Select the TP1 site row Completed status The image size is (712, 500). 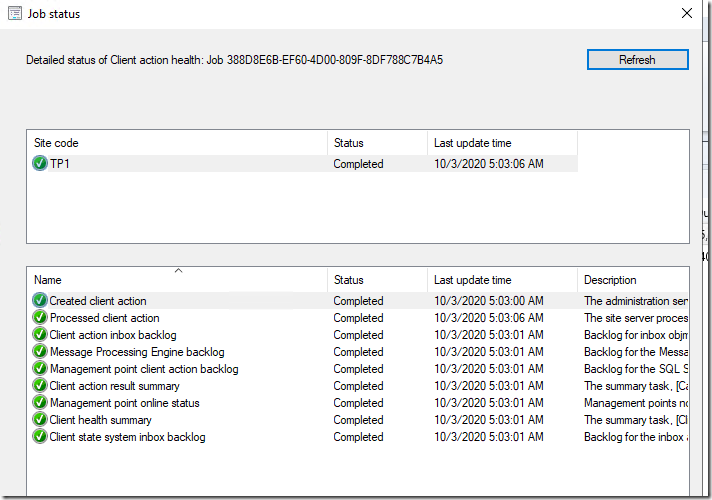click(358, 164)
